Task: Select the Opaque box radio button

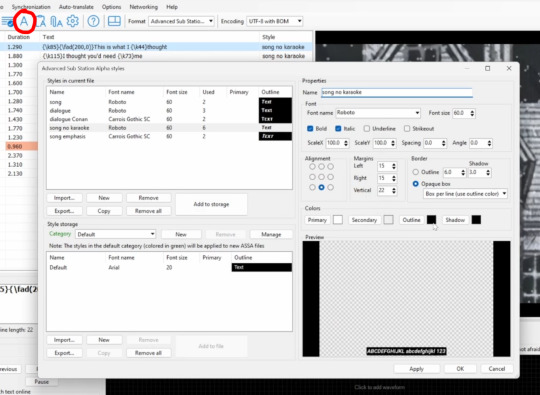Action: pyautogui.click(x=416, y=184)
